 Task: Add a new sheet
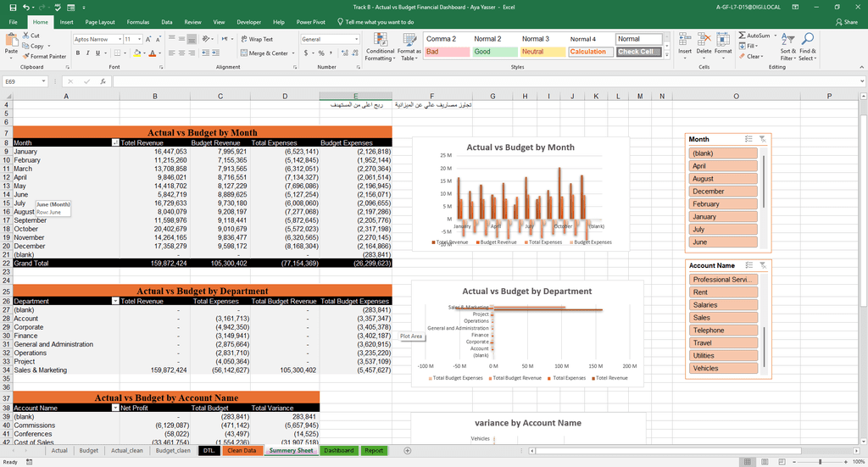tap(408, 450)
